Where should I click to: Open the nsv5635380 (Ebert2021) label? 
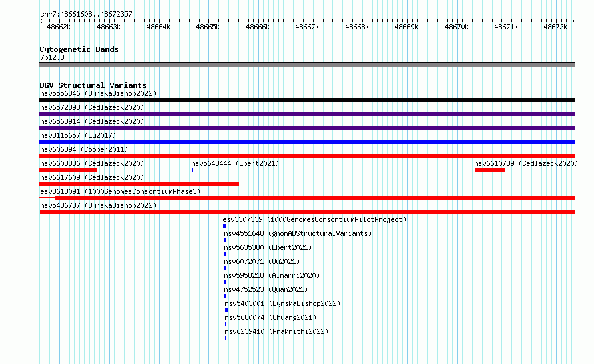[x=268, y=247]
